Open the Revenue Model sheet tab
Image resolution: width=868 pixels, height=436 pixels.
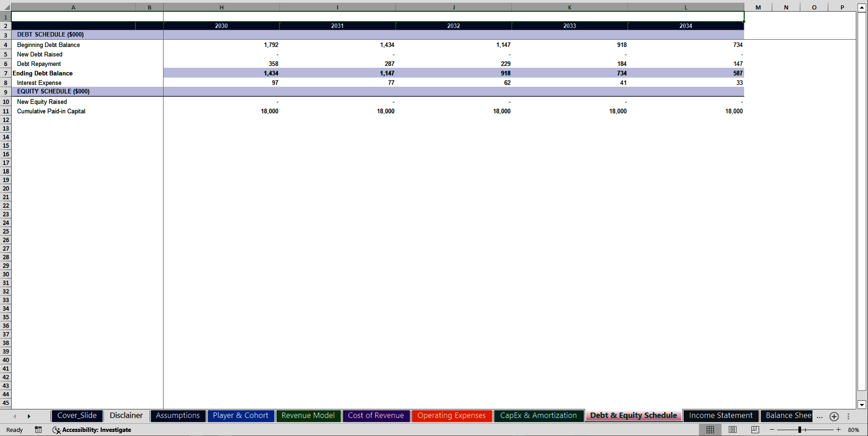[x=308, y=416]
